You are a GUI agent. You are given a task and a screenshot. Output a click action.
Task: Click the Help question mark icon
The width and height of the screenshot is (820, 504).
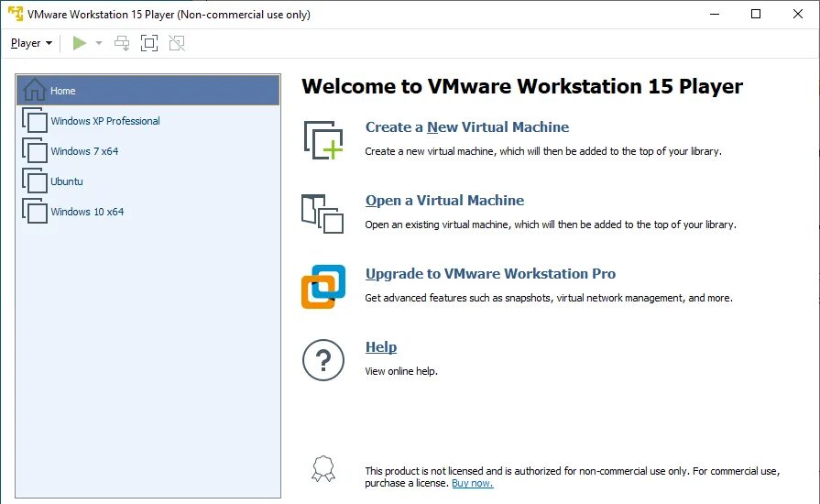coord(323,360)
